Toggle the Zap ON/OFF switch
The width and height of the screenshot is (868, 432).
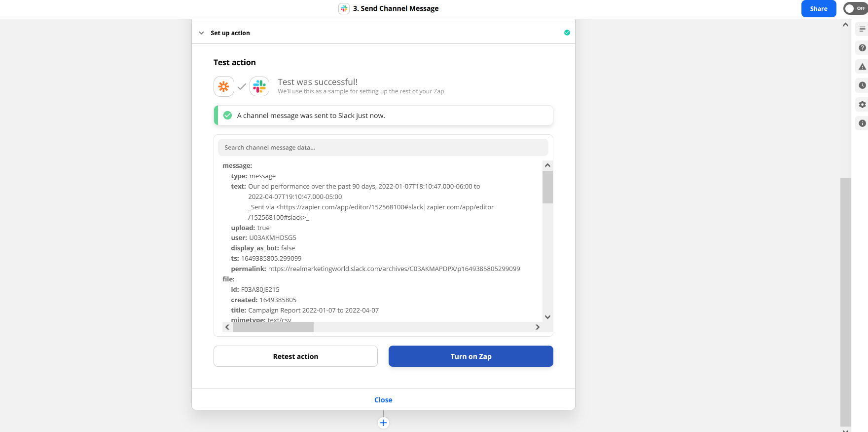coord(855,8)
